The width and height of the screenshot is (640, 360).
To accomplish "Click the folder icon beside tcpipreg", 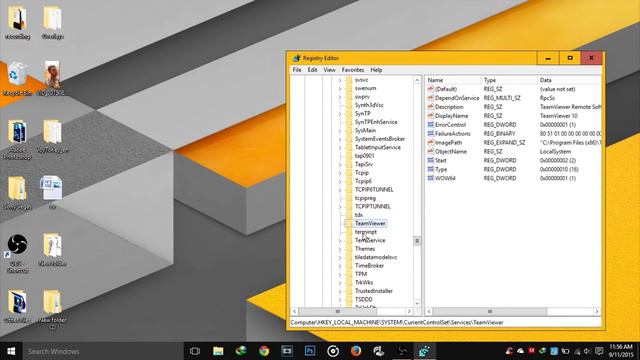I will [349, 198].
